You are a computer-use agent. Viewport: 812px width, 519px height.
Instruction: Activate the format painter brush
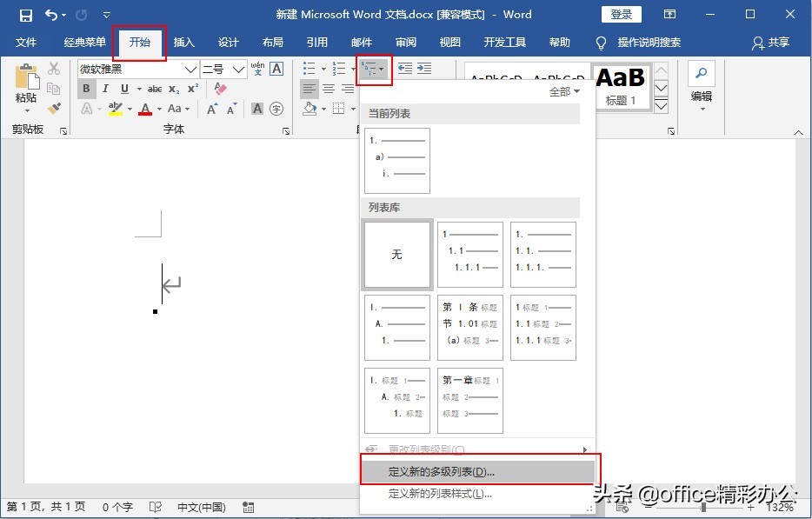(x=54, y=109)
